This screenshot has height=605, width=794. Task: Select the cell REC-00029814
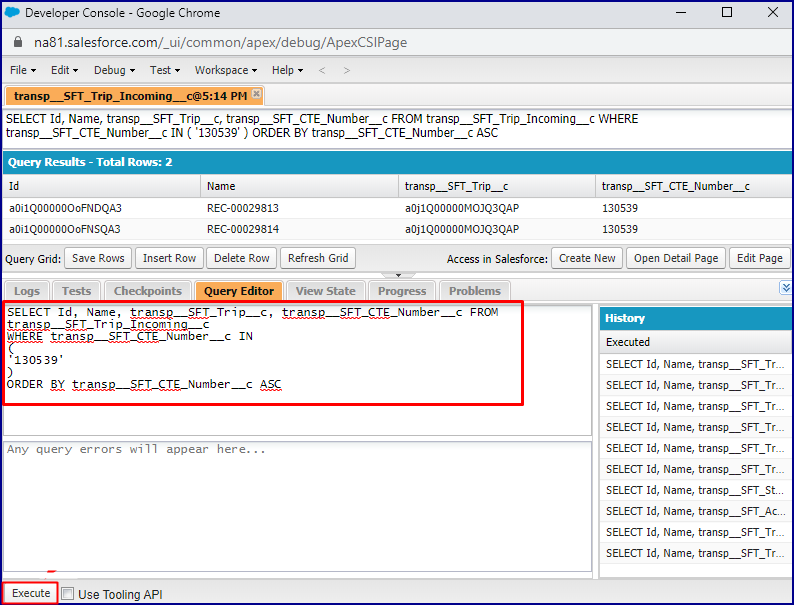tap(300, 229)
